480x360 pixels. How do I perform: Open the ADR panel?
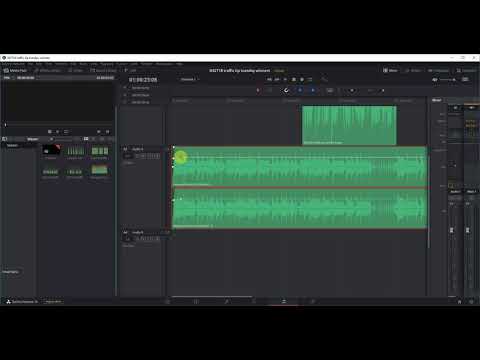[x=130, y=71]
